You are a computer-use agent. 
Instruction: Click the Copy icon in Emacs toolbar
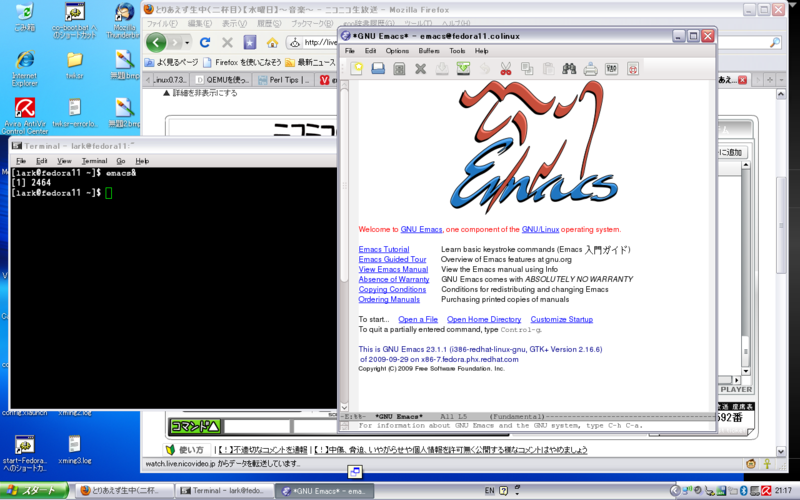point(527,68)
